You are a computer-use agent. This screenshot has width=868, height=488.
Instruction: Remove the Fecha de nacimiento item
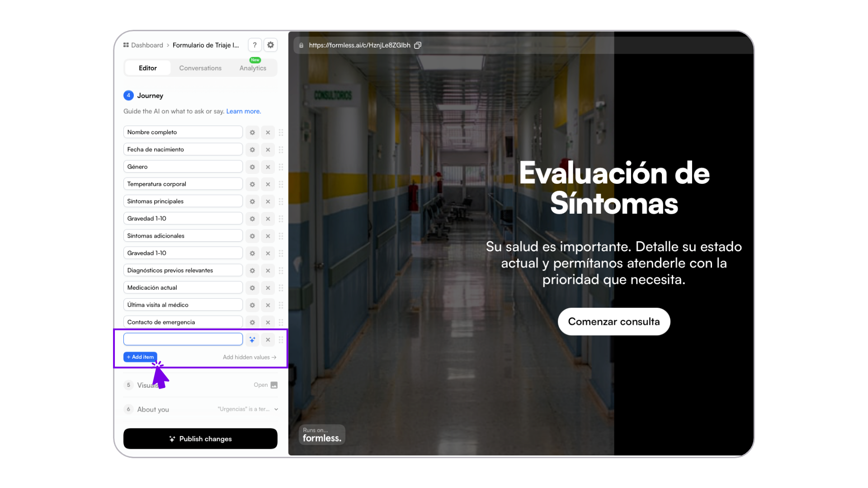pyautogui.click(x=268, y=150)
